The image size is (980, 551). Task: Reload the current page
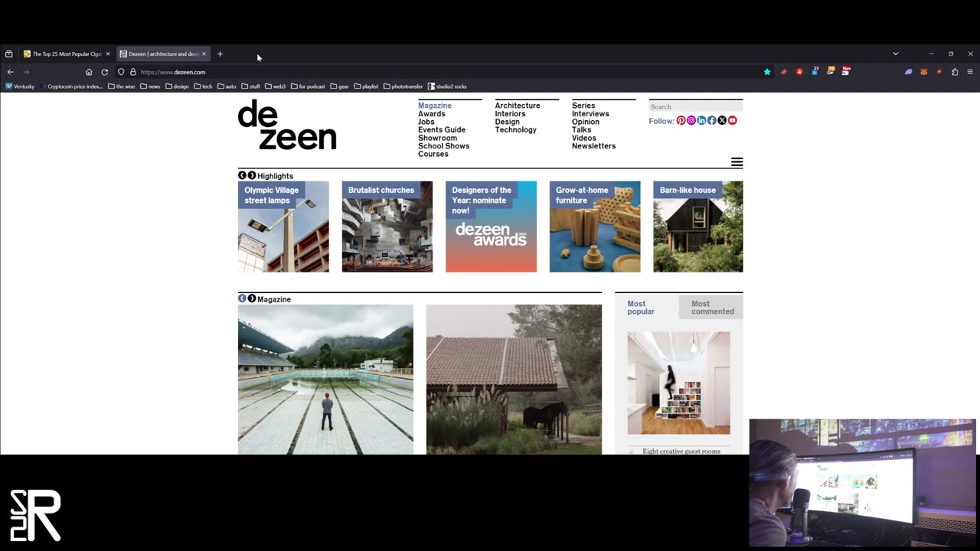(x=105, y=72)
